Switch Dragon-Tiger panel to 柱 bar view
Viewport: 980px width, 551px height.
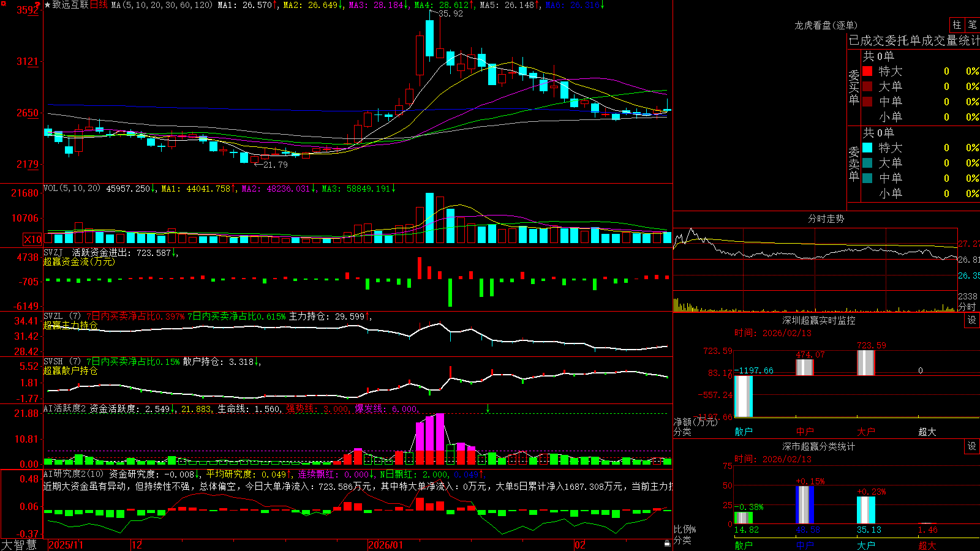coord(957,25)
